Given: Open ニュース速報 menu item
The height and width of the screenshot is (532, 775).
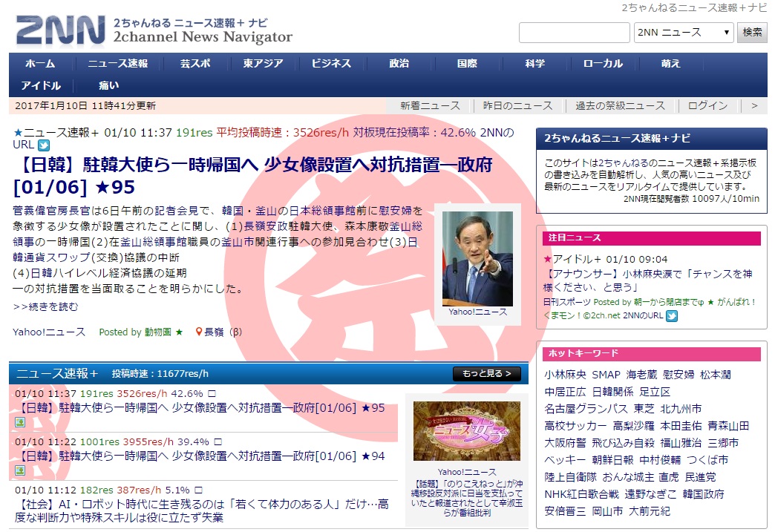Looking at the screenshot, I should pos(117,63).
